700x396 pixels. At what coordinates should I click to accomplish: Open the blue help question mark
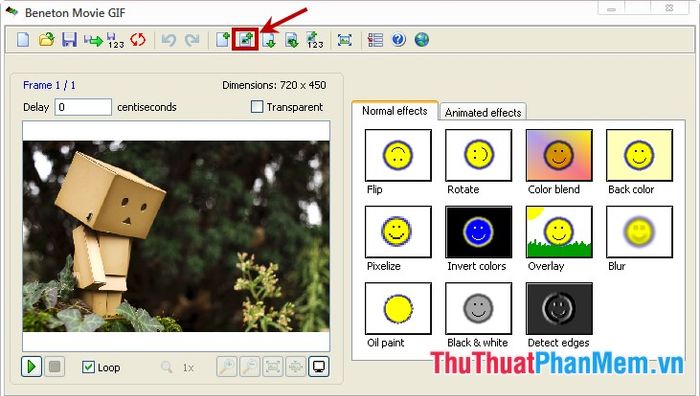[x=399, y=40]
